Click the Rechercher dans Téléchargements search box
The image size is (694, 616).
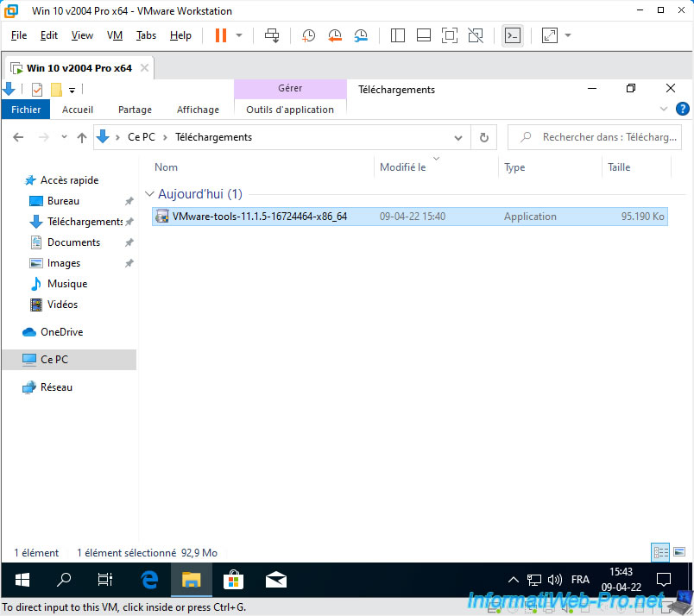click(595, 137)
